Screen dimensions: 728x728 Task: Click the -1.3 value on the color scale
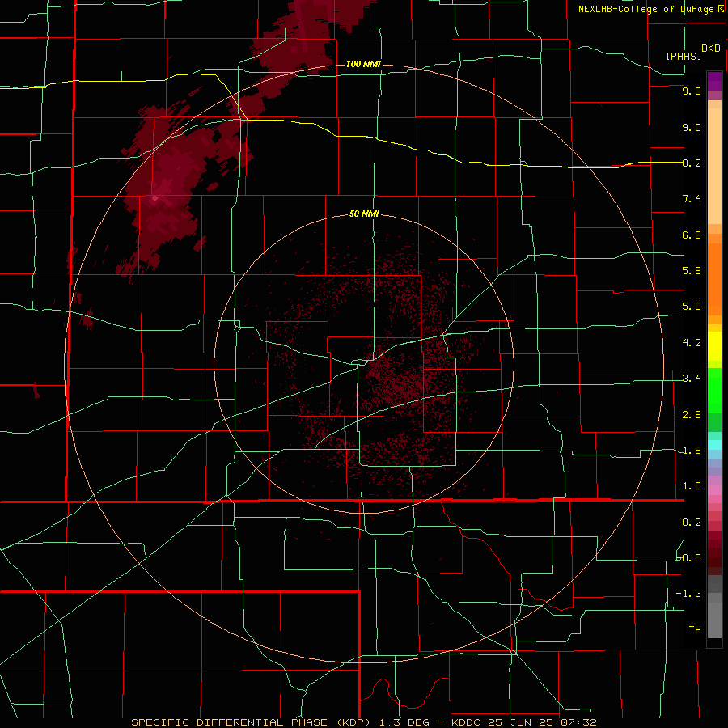(689, 594)
